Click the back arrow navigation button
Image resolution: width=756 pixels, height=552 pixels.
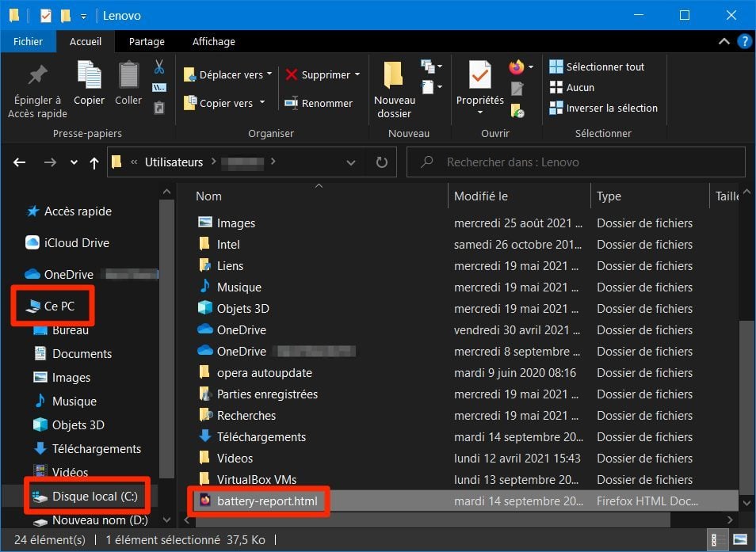pos(20,162)
